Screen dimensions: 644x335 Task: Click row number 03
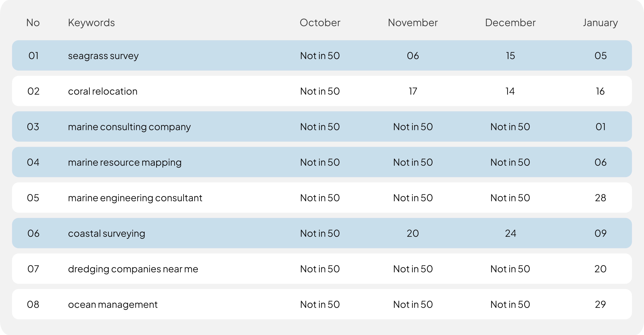(33, 127)
